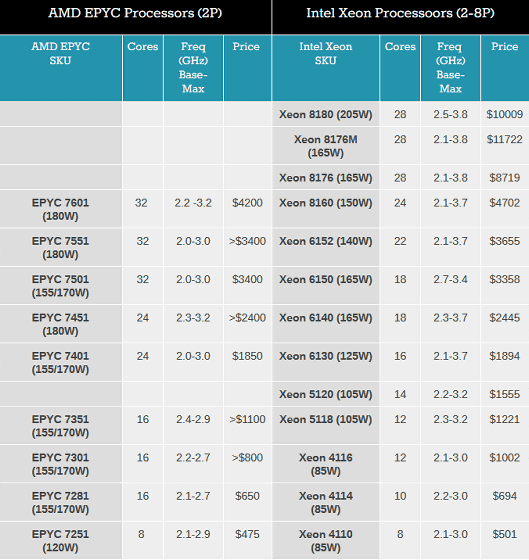Viewport: 529px width, 560px height.
Task: Click the 'Intel Xeon Processoors (2-8P)' title
Action: pyautogui.click(x=400, y=13)
